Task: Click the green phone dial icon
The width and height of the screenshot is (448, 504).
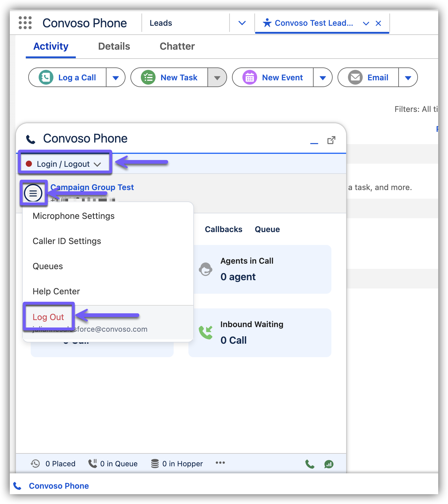Action: 310,464
